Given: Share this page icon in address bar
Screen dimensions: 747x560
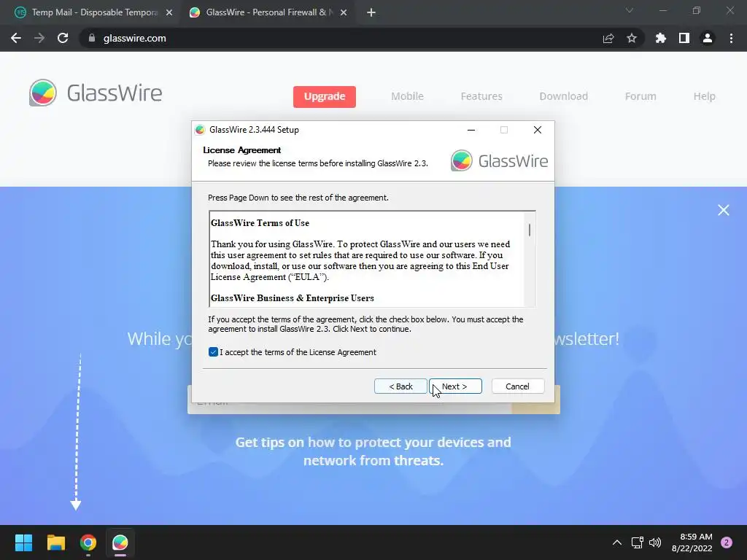Looking at the screenshot, I should (608, 39).
